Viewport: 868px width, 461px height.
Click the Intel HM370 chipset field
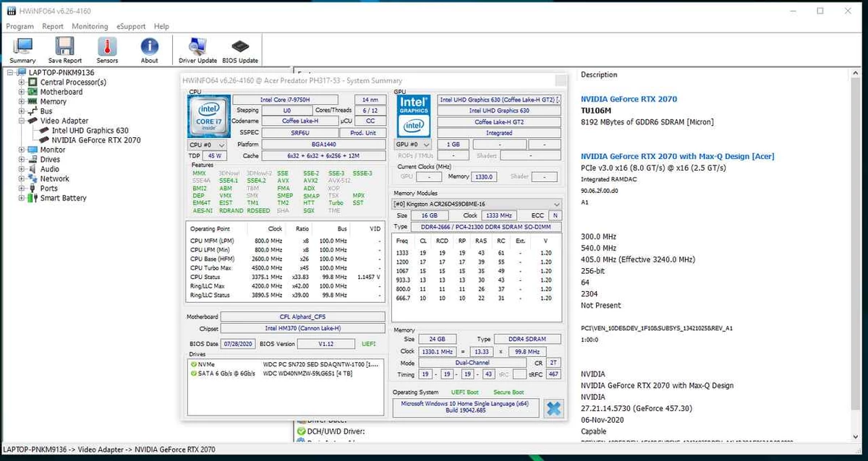pos(303,329)
